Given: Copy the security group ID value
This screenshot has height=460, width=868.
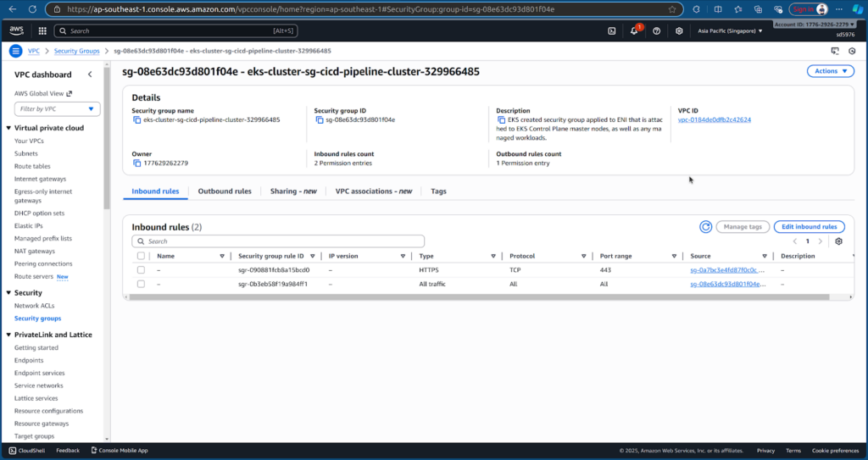Looking at the screenshot, I should (320, 119).
